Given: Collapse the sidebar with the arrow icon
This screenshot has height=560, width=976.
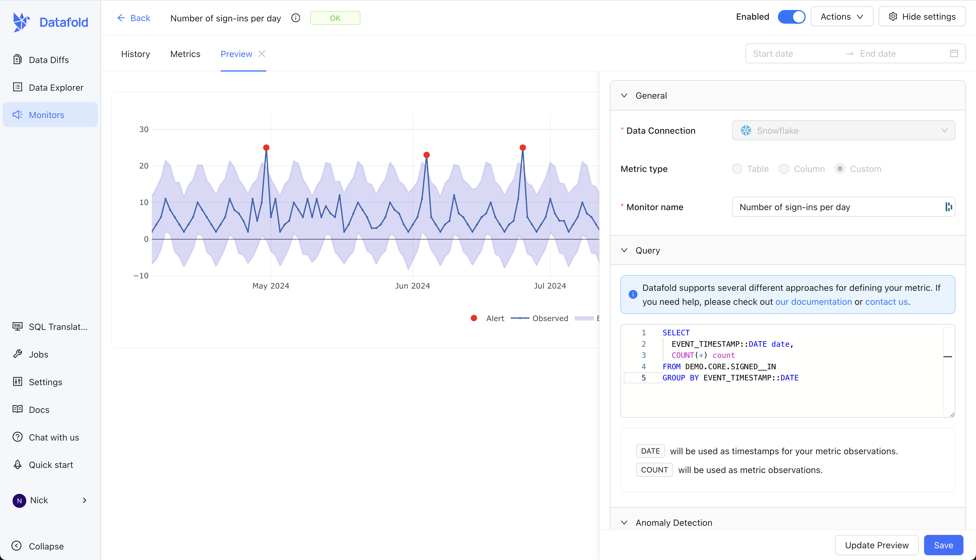Looking at the screenshot, I should pos(17,546).
